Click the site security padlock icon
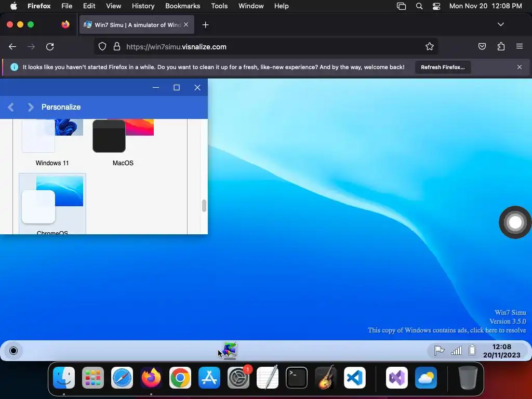Screen dimensions: 532x399 [117, 47]
